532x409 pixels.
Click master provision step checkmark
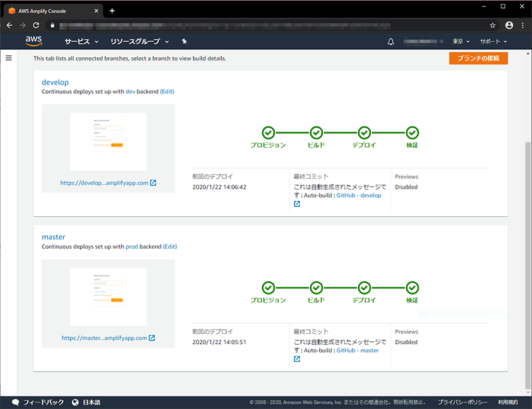(269, 288)
